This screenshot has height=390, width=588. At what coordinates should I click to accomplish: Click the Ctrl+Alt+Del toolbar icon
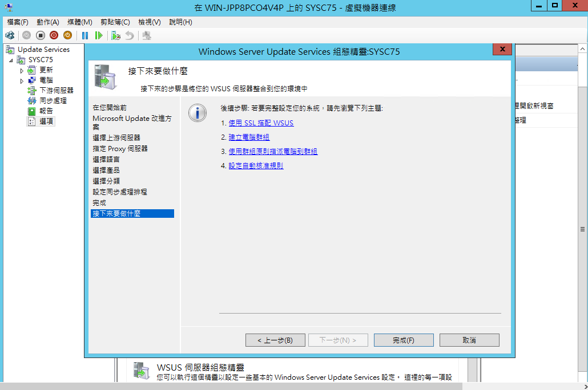pyautogui.click(x=10, y=35)
